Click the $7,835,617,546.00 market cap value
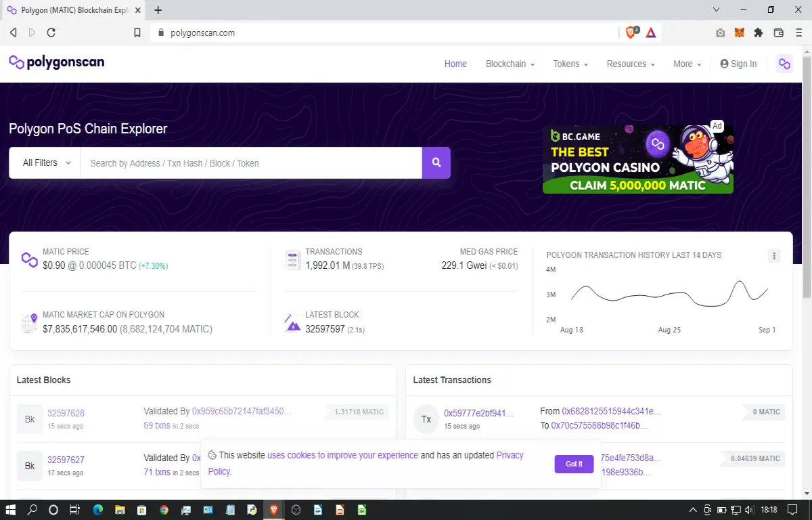Viewport: 812px width, 520px height. (80, 329)
